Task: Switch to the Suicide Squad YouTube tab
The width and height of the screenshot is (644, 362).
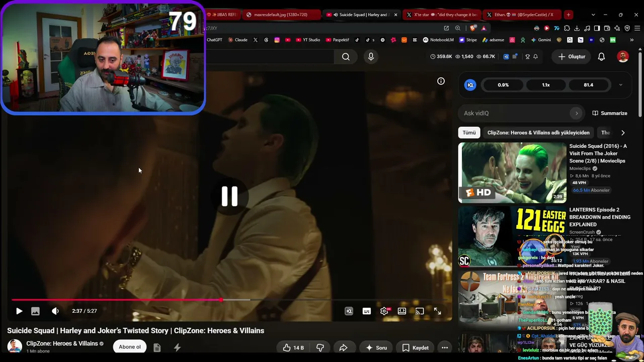Action: click(x=361, y=15)
